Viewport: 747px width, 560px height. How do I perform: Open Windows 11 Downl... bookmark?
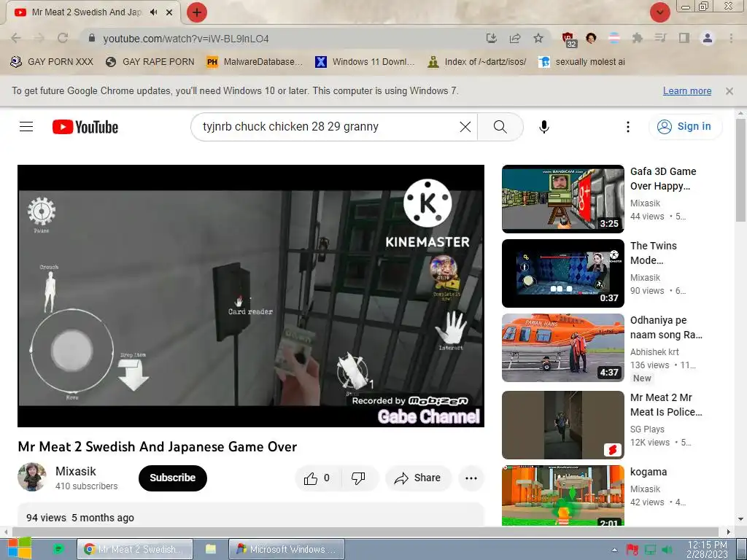(x=365, y=62)
